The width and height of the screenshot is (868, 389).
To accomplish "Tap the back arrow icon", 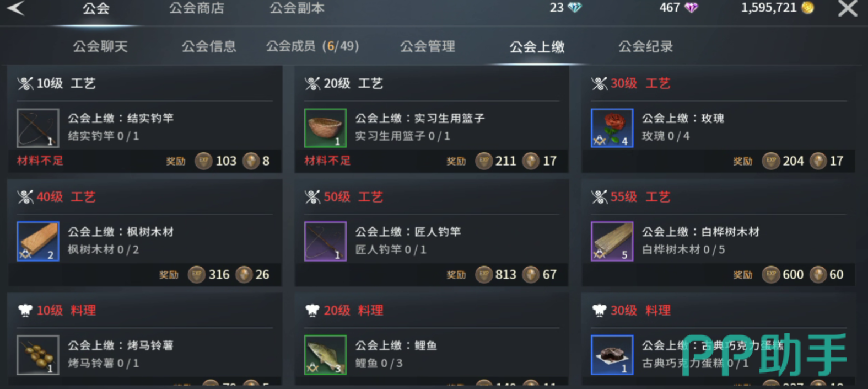I will click(15, 8).
